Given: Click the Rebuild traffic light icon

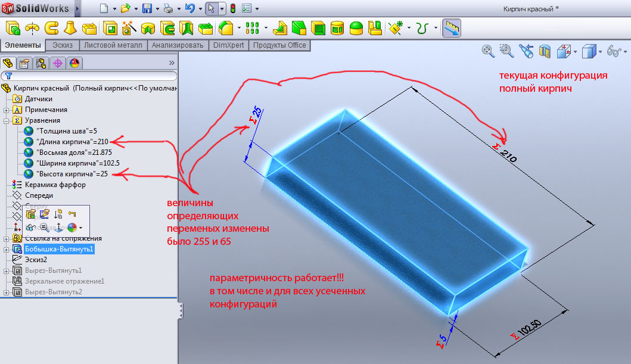Looking at the screenshot, I should tap(232, 8).
